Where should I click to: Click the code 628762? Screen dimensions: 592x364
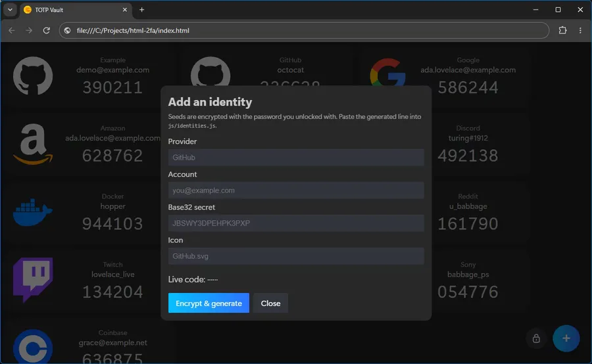[x=112, y=156]
